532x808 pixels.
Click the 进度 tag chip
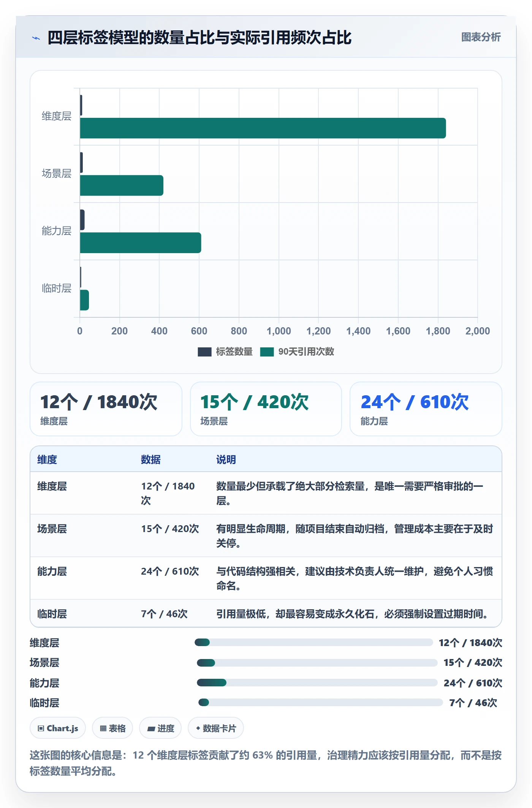point(160,728)
